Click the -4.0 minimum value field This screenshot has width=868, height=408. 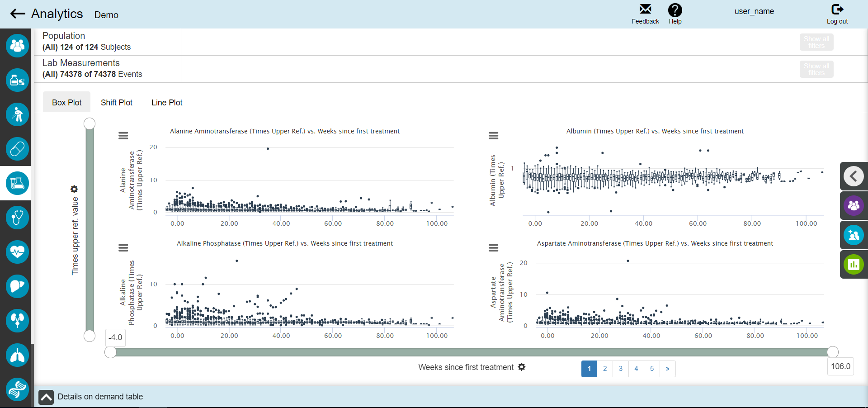coord(115,337)
